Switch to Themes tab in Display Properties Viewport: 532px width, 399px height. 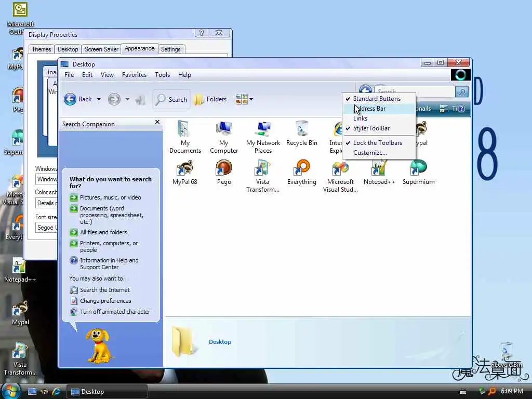pyautogui.click(x=42, y=49)
